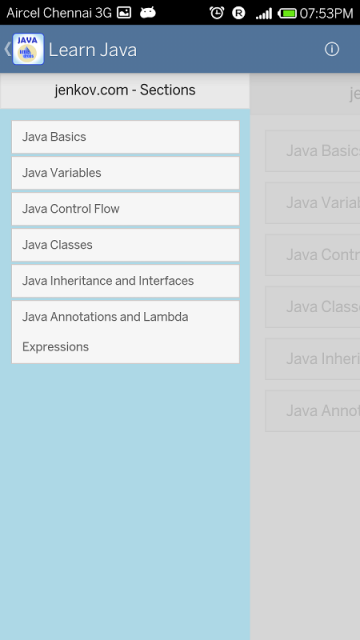Select Java Control Flow section

pyautogui.click(x=125, y=209)
